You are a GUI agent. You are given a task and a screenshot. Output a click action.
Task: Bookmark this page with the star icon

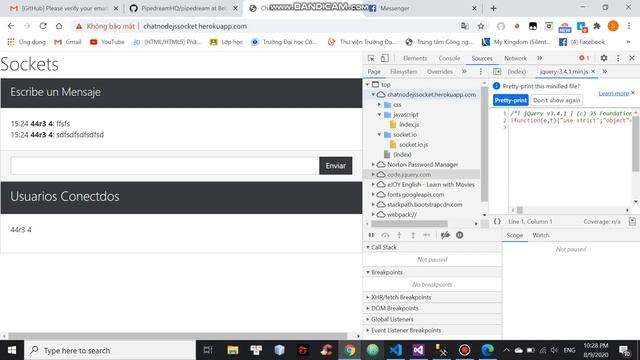[x=481, y=26]
